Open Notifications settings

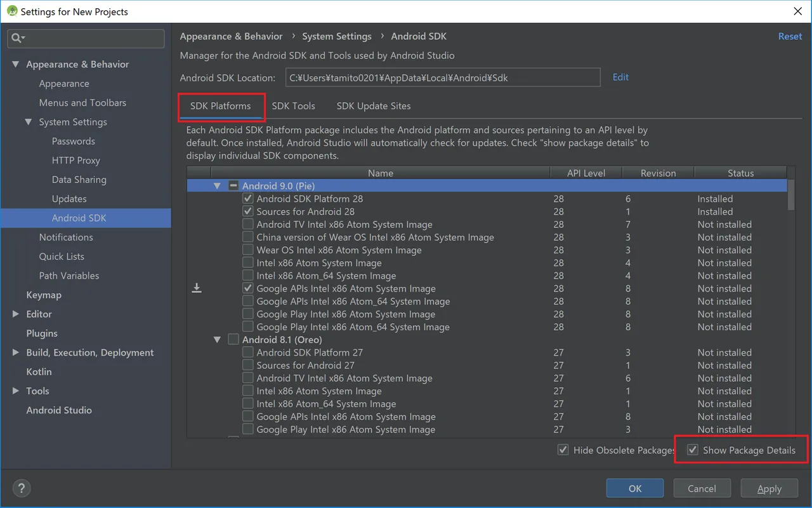tap(66, 237)
